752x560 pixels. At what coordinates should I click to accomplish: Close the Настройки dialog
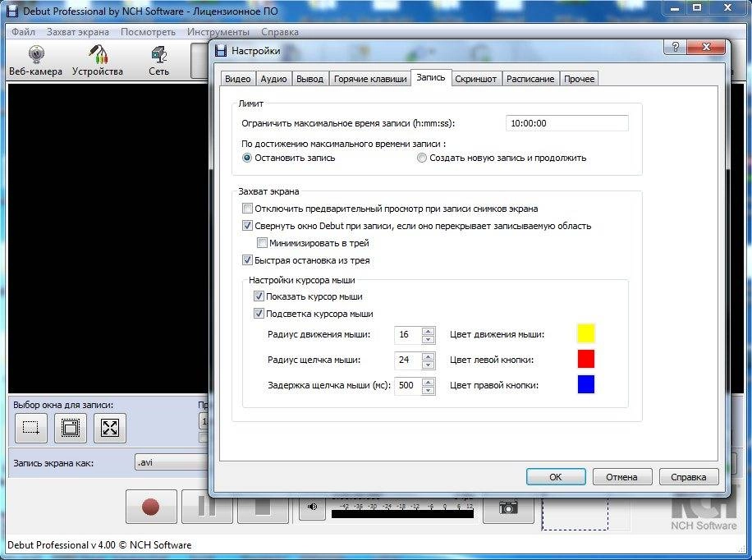tap(706, 47)
